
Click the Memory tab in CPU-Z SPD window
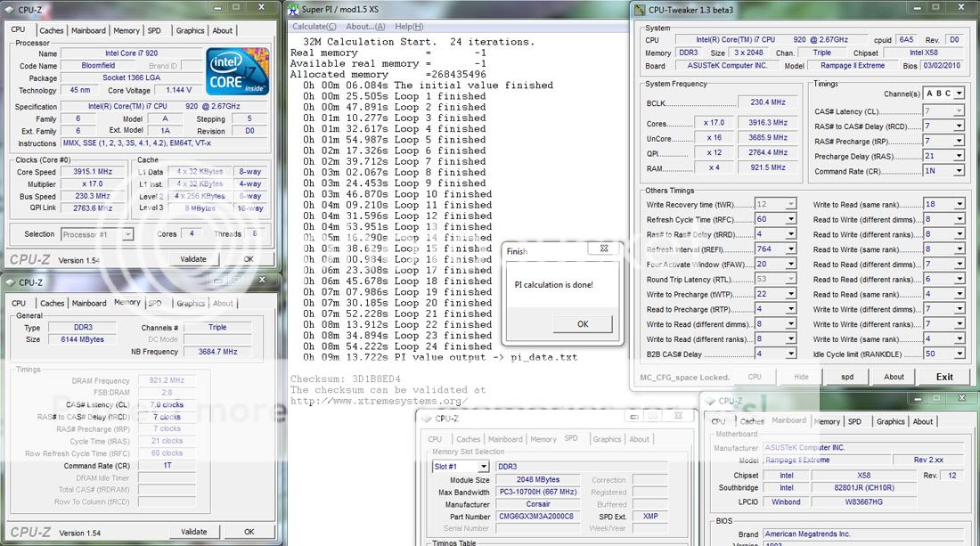pyautogui.click(x=543, y=439)
